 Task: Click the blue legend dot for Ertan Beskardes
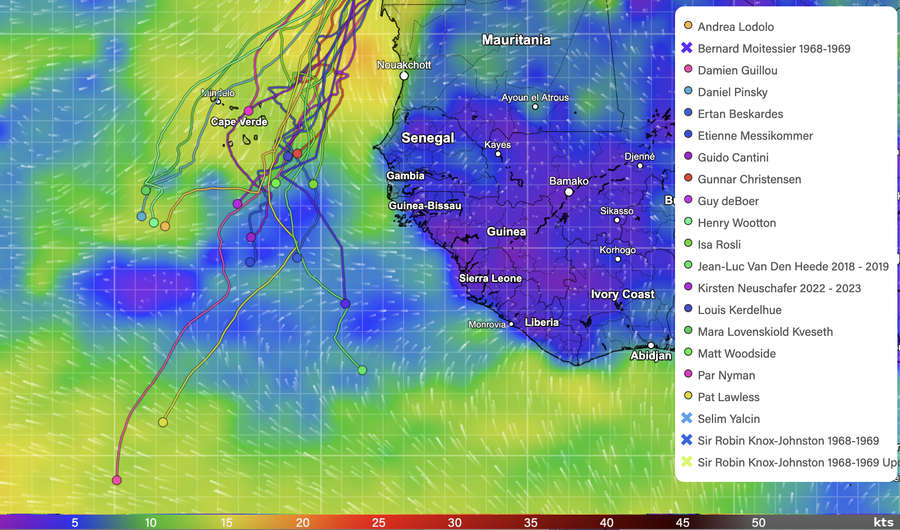(x=688, y=113)
